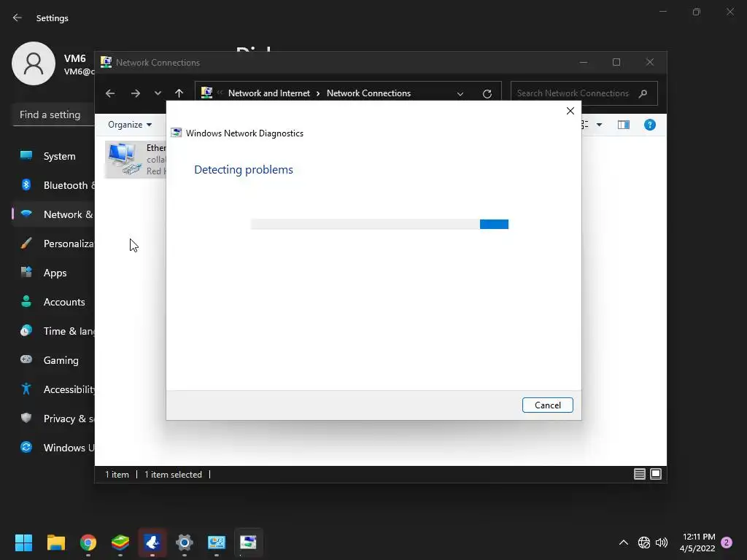This screenshot has height=560, width=747.
Task: Open Accounts settings category
Action: pos(53,302)
